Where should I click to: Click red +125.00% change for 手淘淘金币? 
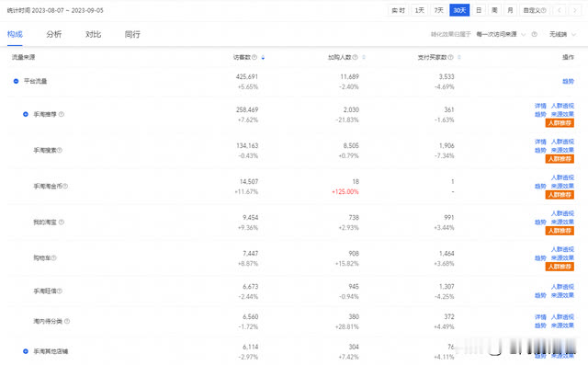click(345, 191)
